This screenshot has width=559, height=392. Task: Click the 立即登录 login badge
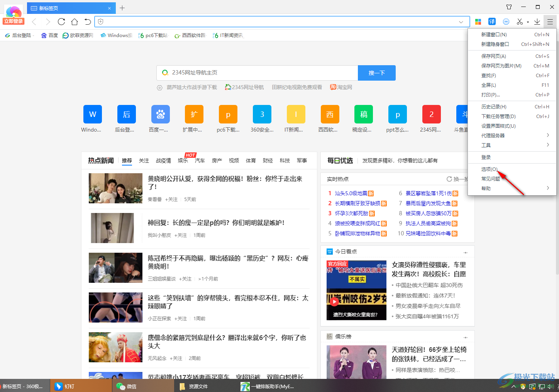(x=14, y=21)
